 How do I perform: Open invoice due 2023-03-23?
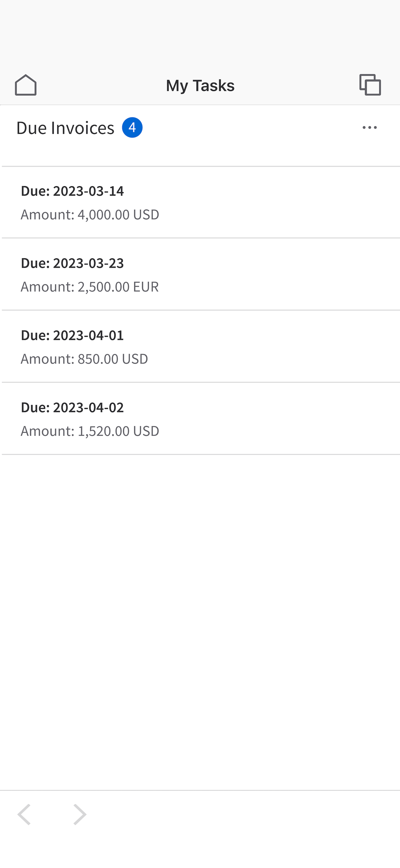[x=200, y=274]
